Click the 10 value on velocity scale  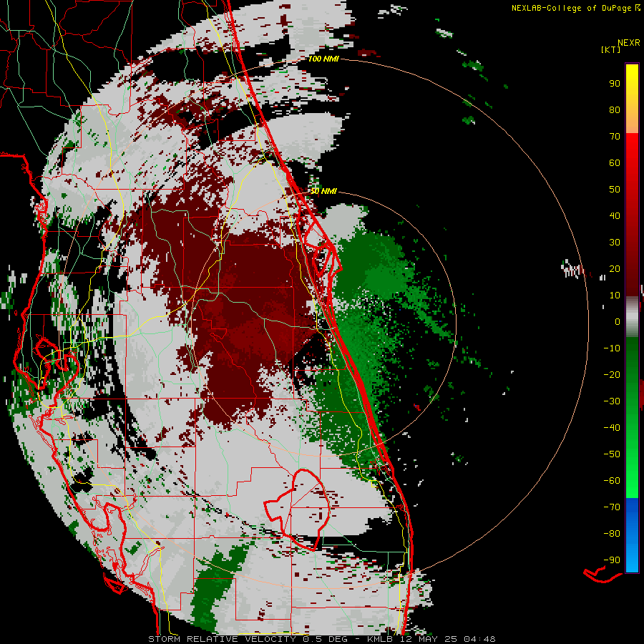click(x=615, y=296)
